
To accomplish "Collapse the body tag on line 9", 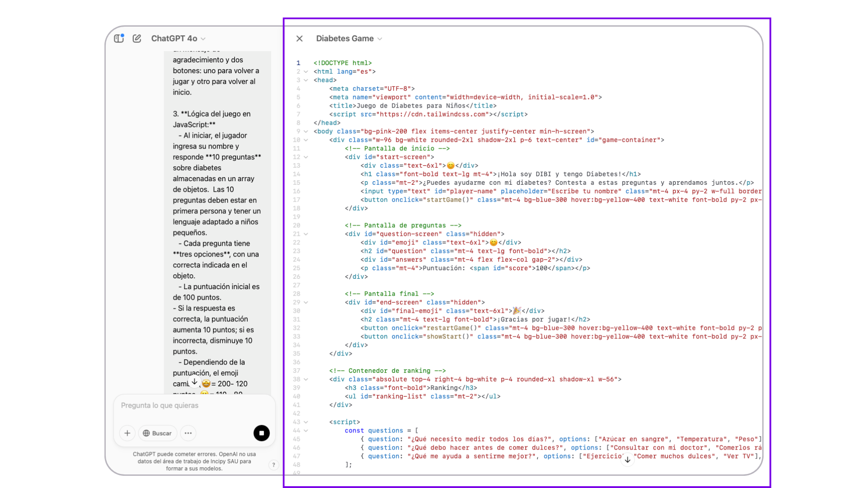I will tap(306, 131).
